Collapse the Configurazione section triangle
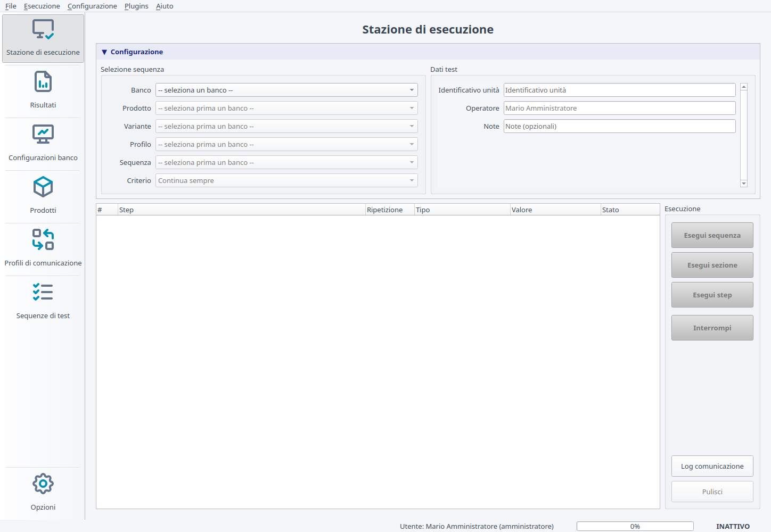The image size is (771, 532). (104, 52)
